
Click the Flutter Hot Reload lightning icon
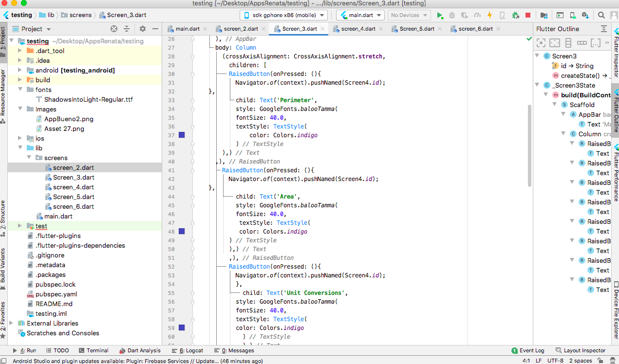(489, 15)
